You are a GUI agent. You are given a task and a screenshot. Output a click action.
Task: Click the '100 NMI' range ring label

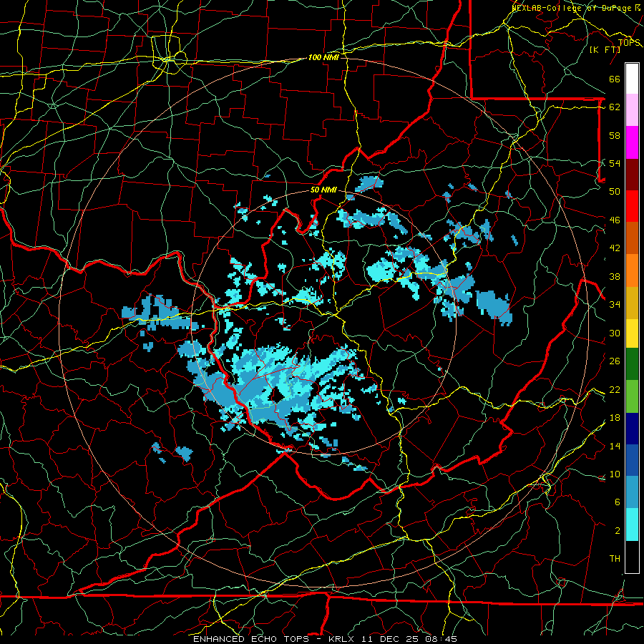pos(323,57)
